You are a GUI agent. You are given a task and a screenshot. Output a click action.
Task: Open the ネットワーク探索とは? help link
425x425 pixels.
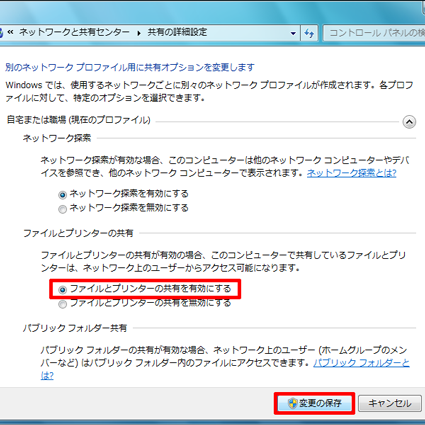pos(351,173)
